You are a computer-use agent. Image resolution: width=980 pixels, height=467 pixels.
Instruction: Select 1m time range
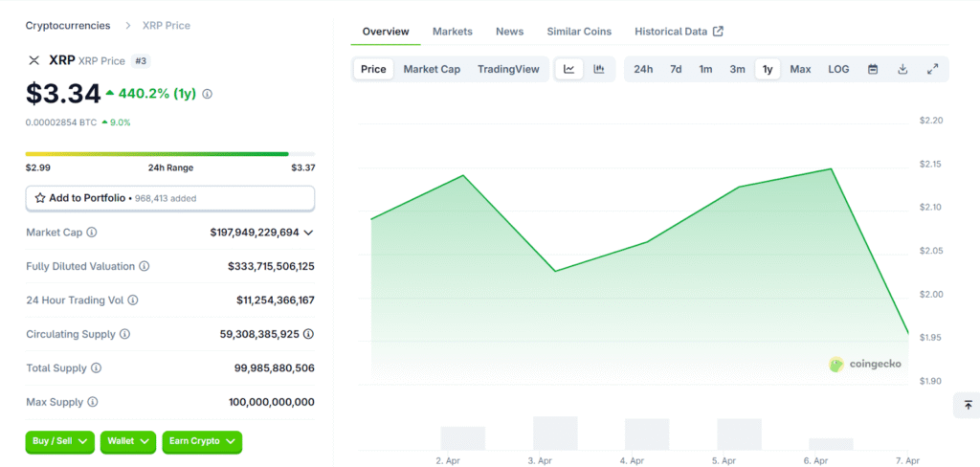pos(705,70)
